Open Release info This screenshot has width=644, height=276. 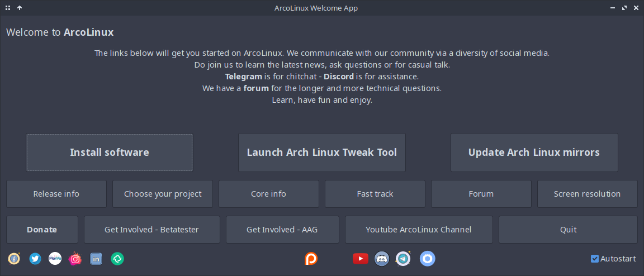[56, 194]
